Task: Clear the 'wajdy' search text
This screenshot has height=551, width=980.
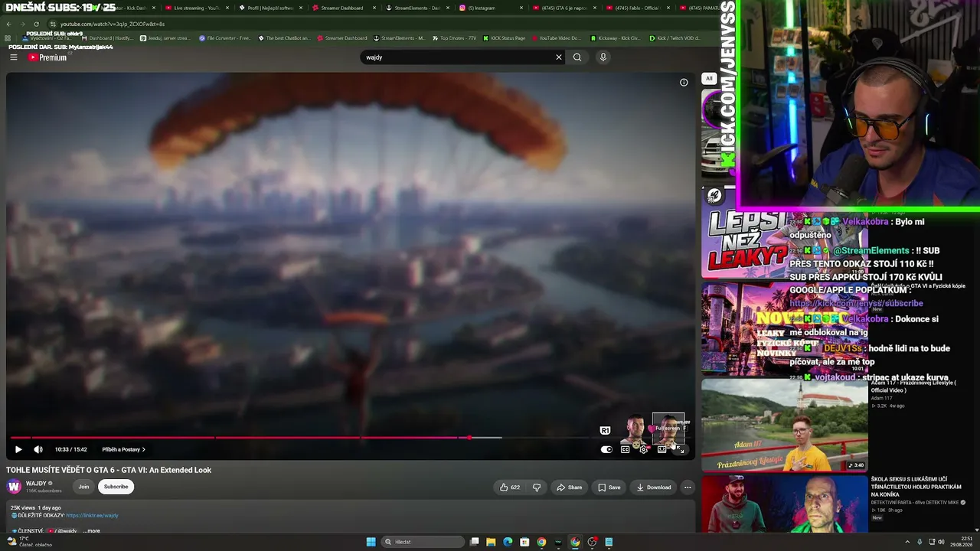Action: [559, 57]
